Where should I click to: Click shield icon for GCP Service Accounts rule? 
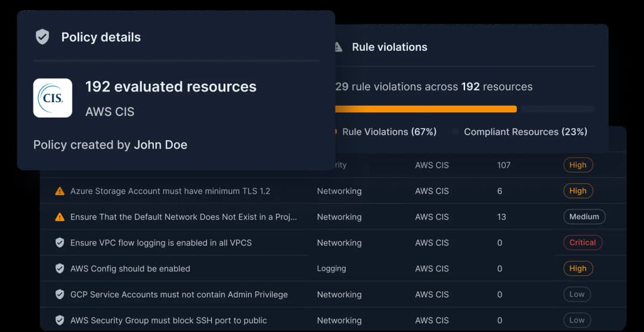(x=60, y=294)
